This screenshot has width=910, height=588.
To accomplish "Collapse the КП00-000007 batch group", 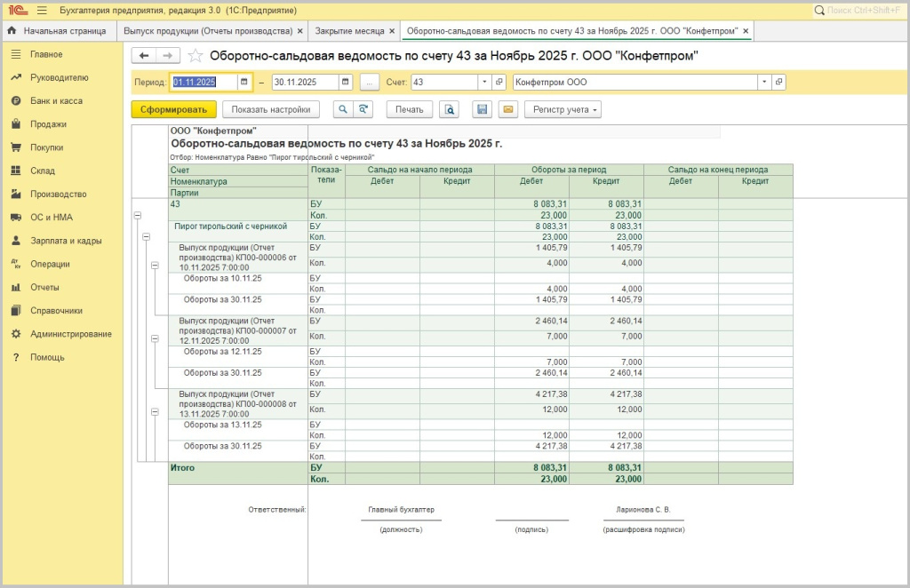I will click(x=155, y=338).
